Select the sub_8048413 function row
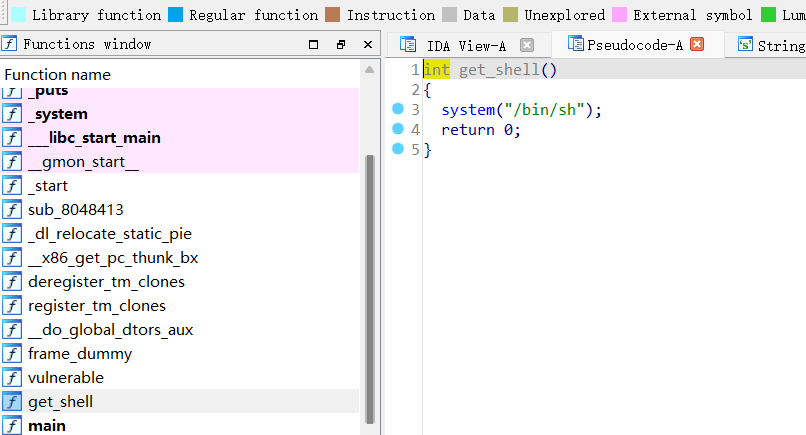806x435 pixels. (x=180, y=210)
